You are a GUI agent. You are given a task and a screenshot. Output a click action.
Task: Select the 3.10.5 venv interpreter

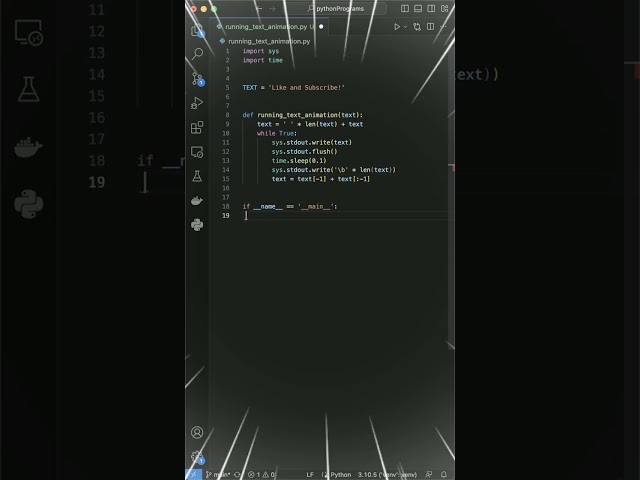[x=387, y=474]
